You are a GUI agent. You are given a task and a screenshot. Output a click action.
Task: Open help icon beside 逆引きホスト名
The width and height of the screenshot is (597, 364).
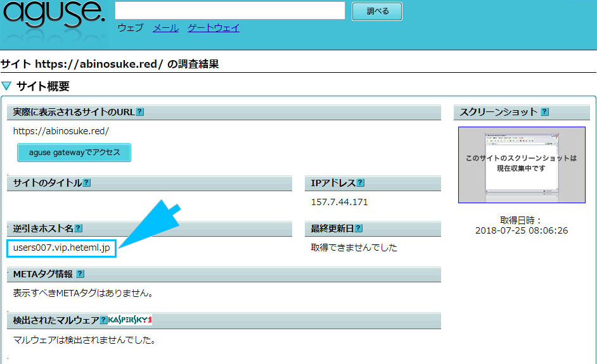79,229
